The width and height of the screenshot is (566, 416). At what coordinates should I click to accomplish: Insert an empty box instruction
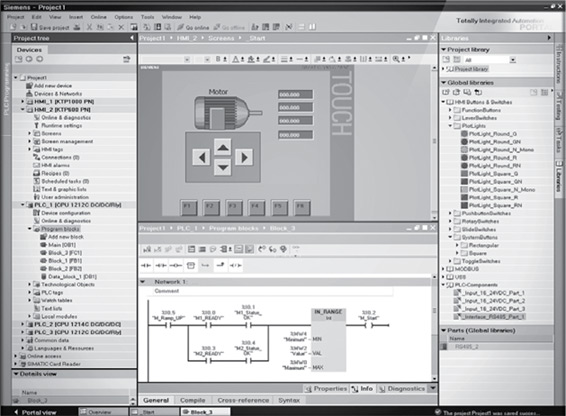[191, 265]
